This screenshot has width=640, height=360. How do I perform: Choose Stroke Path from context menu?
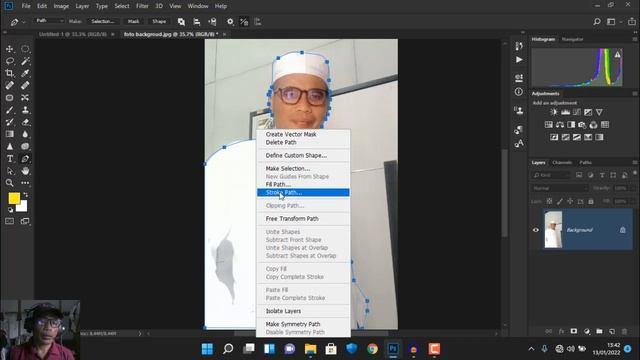[x=303, y=193]
